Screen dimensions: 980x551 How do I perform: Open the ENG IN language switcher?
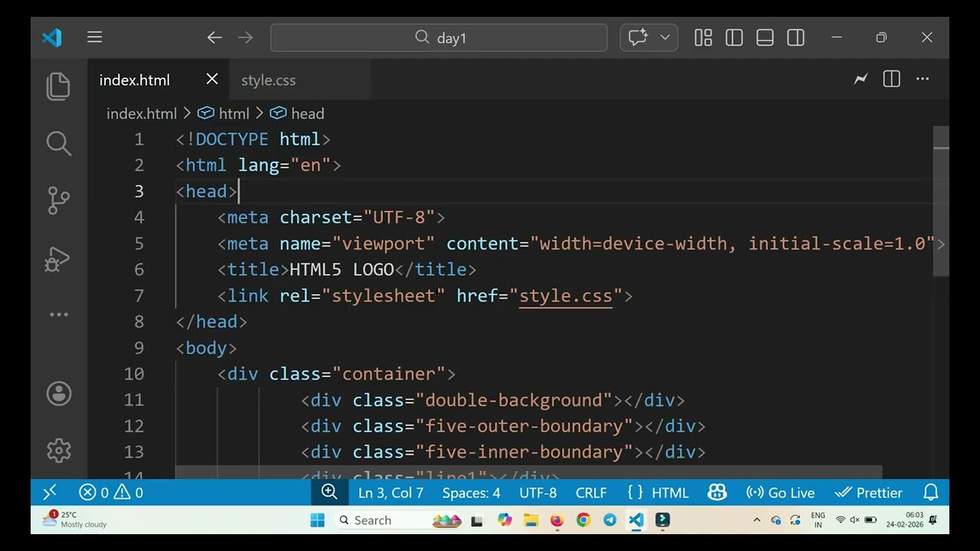[x=818, y=520]
